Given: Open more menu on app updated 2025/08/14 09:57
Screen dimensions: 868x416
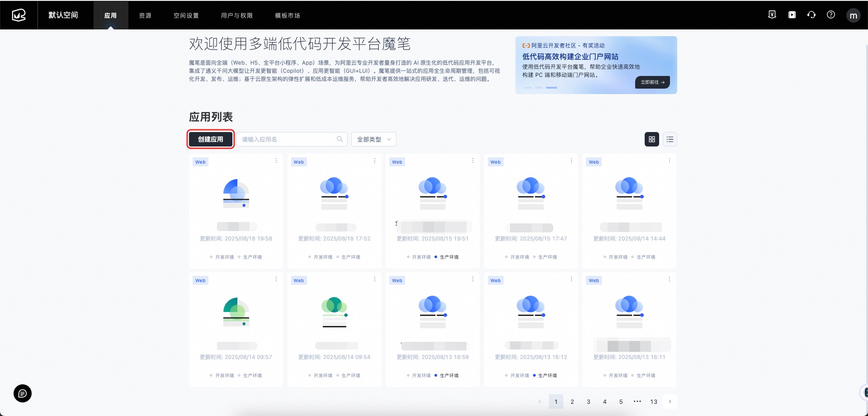Looking at the screenshot, I should [x=276, y=279].
